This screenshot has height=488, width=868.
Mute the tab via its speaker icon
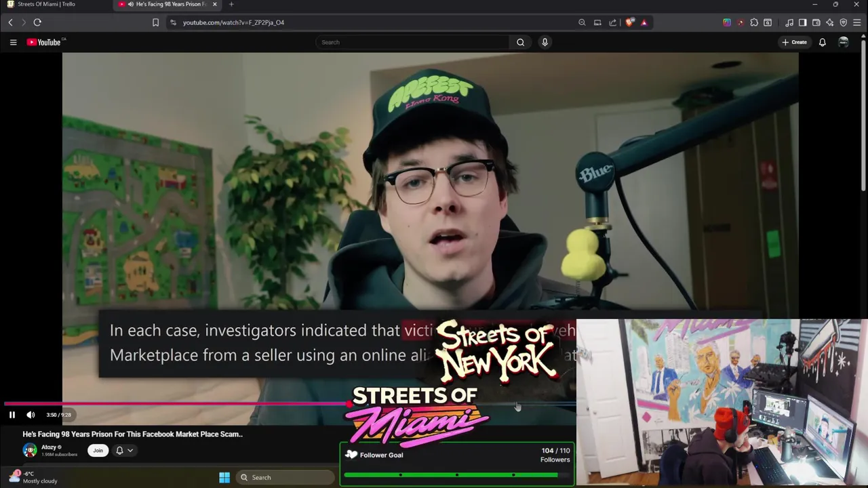[130, 4]
